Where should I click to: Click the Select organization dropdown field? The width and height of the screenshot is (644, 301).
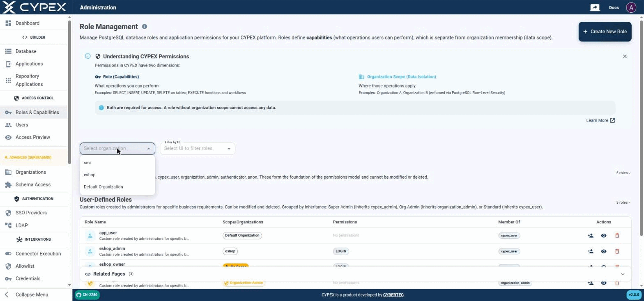117,149
